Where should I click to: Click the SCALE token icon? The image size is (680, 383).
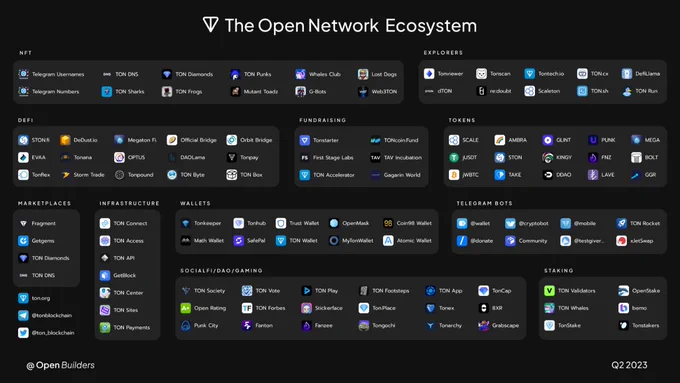click(x=454, y=140)
